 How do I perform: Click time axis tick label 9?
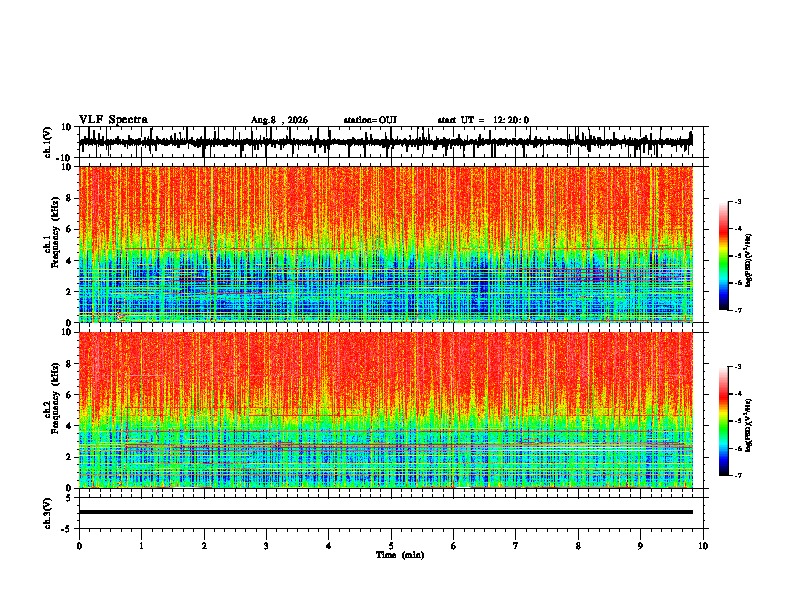(640, 546)
